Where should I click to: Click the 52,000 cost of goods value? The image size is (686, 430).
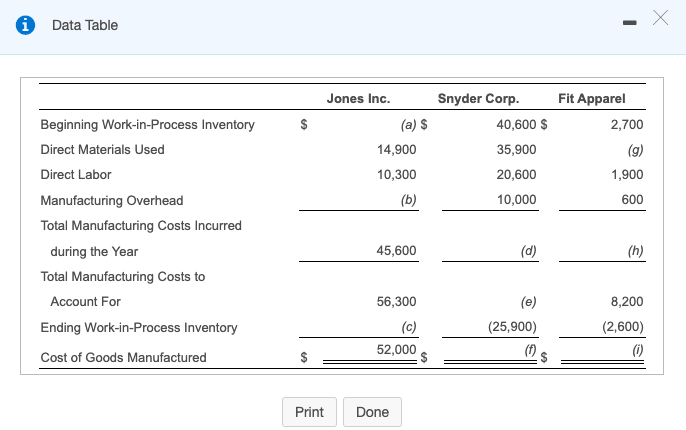pos(396,350)
